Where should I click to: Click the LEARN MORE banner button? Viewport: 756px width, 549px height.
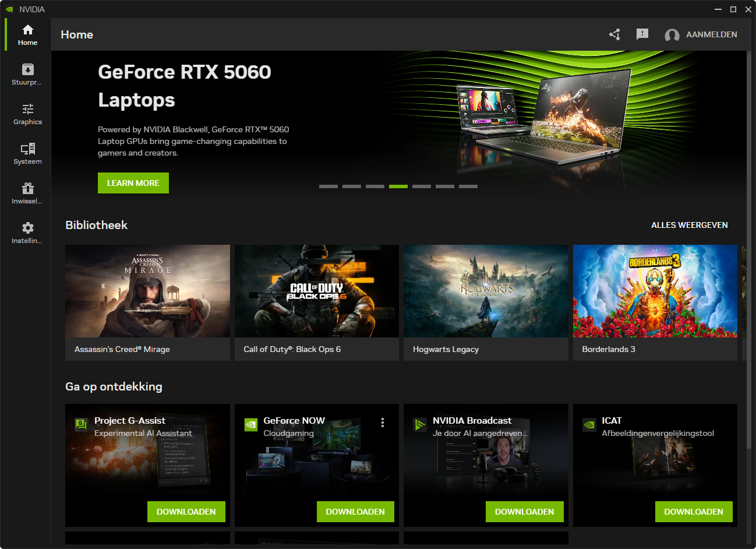point(133,183)
